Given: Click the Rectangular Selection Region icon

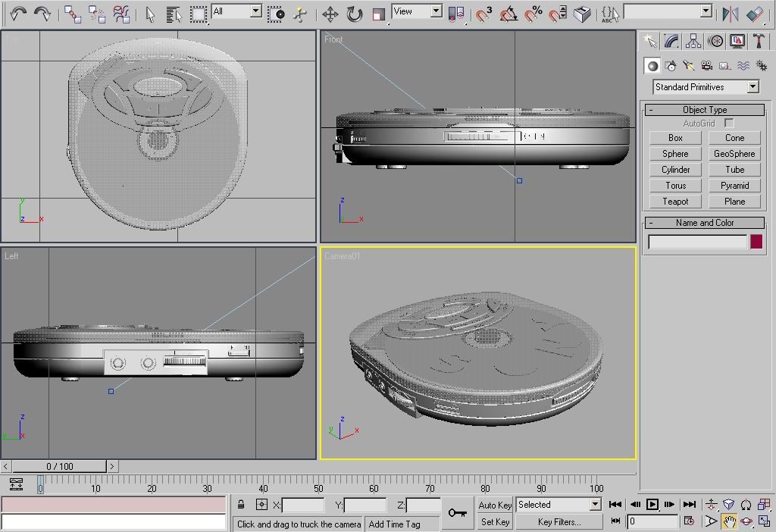Looking at the screenshot, I should coord(198,14).
